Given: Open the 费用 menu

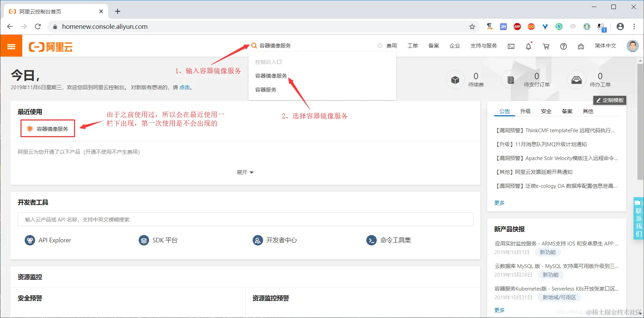Looking at the screenshot, I should [392, 46].
